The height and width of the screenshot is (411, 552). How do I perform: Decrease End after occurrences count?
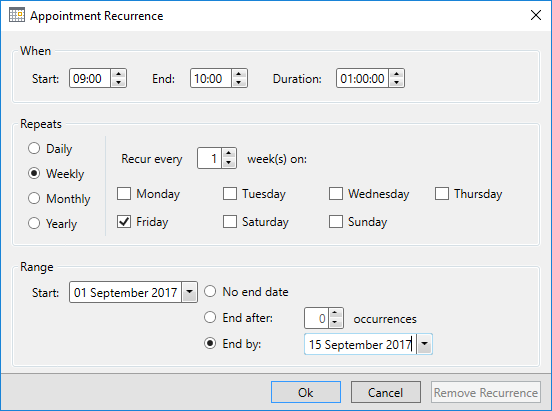point(335,322)
